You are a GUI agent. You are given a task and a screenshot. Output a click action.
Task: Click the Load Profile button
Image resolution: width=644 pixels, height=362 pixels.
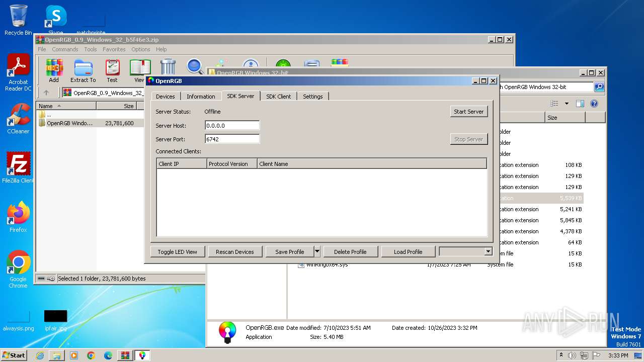pos(408,251)
